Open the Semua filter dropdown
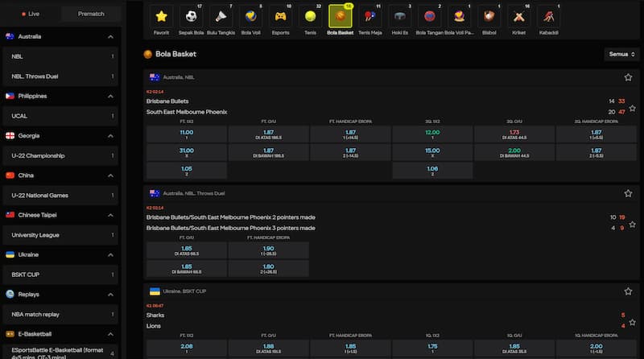This screenshot has width=644, height=359. (621, 54)
